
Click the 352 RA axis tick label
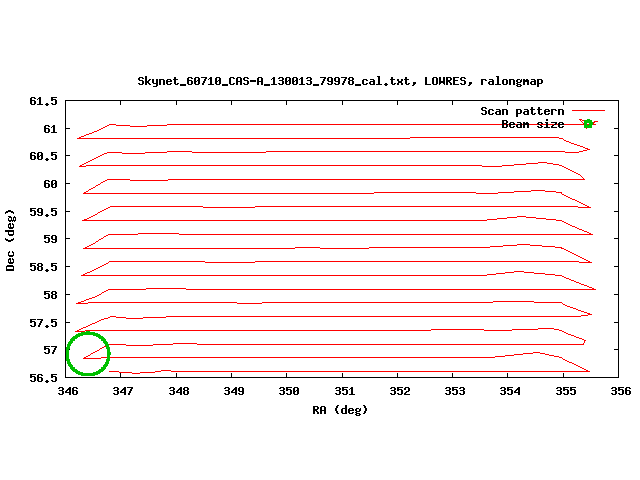(x=400, y=391)
